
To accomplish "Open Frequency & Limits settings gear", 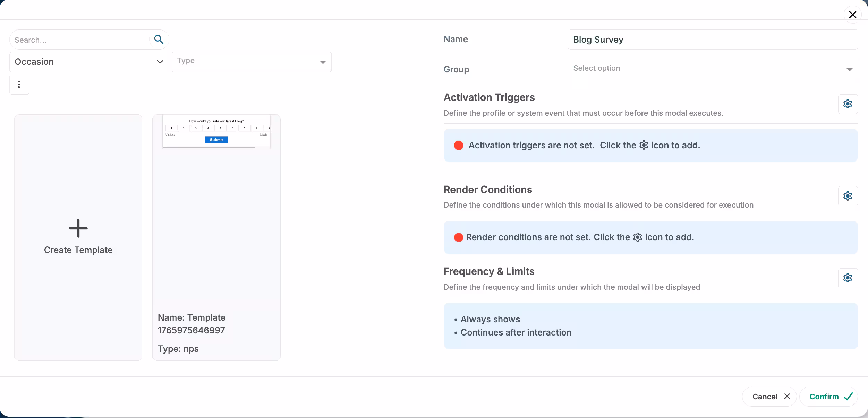I will (x=848, y=278).
